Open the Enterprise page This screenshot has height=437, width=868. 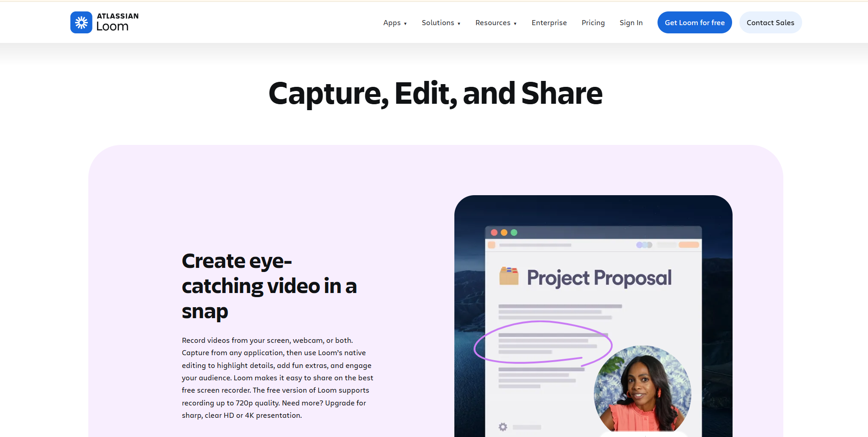tap(549, 23)
